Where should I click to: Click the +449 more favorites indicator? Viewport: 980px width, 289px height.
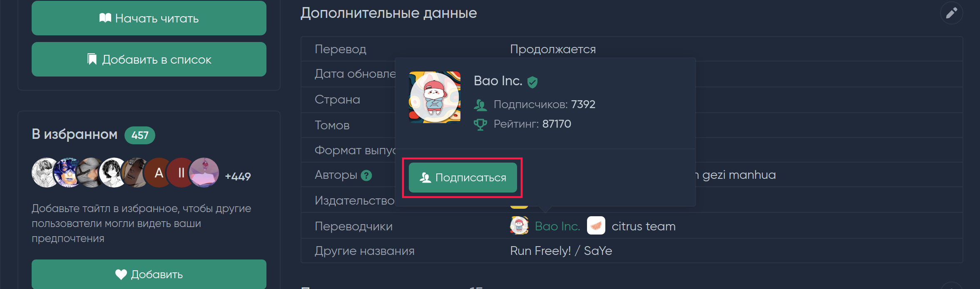coord(238,176)
